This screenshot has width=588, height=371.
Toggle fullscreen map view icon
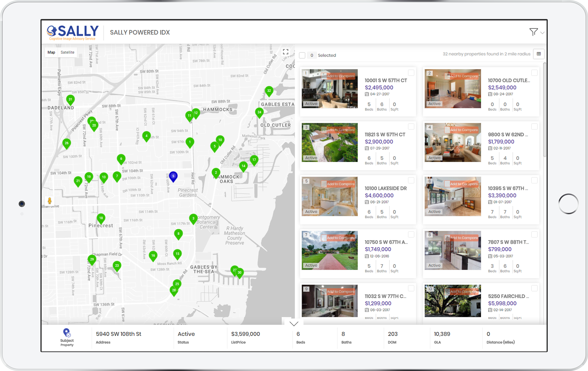click(x=285, y=52)
